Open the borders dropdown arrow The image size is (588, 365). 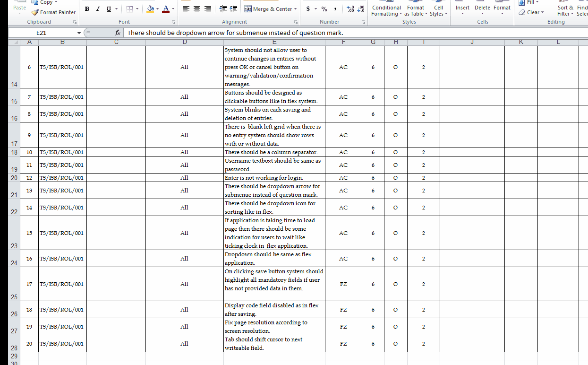pos(137,9)
